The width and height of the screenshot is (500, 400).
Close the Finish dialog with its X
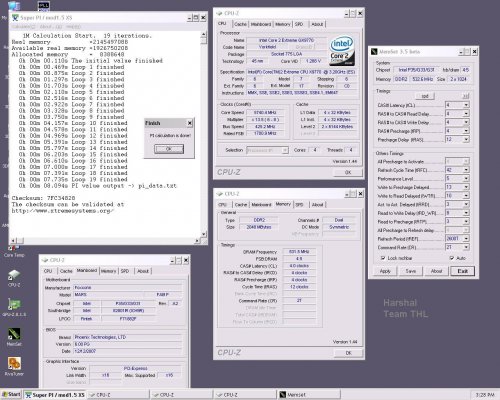point(189,123)
